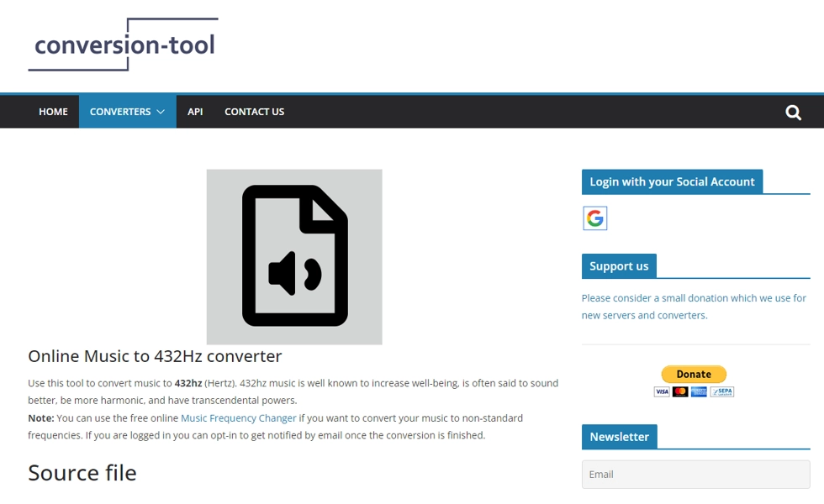Click the Support us section header
824x504 pixels.
619,265
